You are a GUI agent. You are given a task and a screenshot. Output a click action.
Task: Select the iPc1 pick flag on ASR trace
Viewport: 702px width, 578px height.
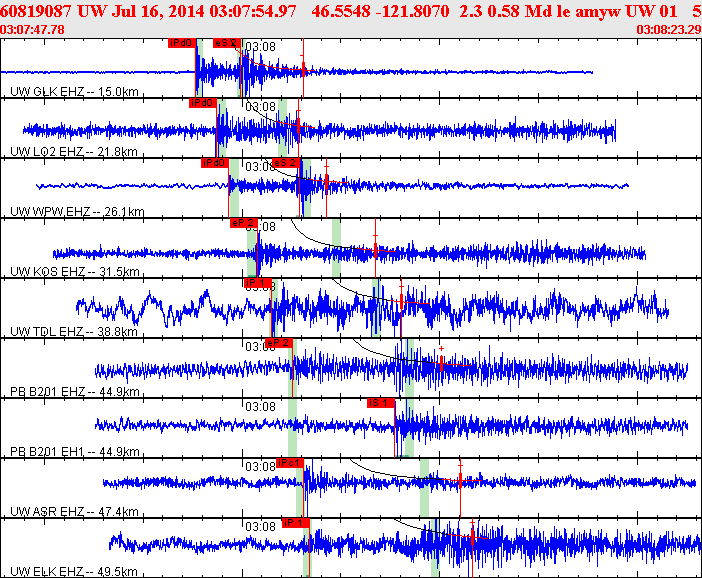(x=290, y=463)
